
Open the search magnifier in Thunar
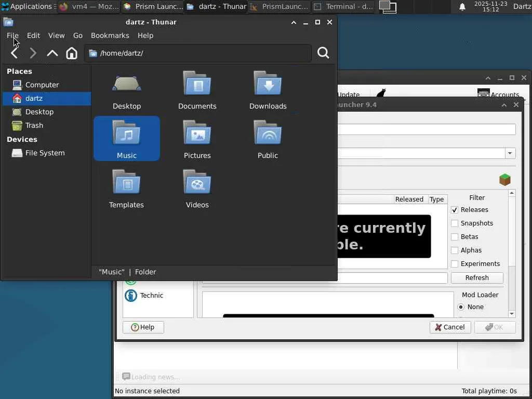pos(323,53)
